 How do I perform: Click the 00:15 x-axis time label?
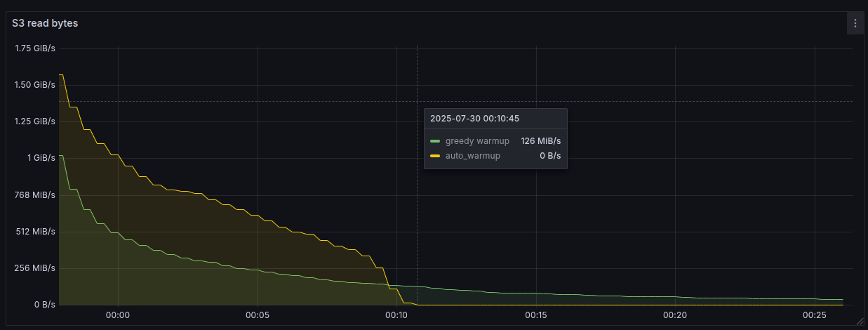[x=536, y=315]
